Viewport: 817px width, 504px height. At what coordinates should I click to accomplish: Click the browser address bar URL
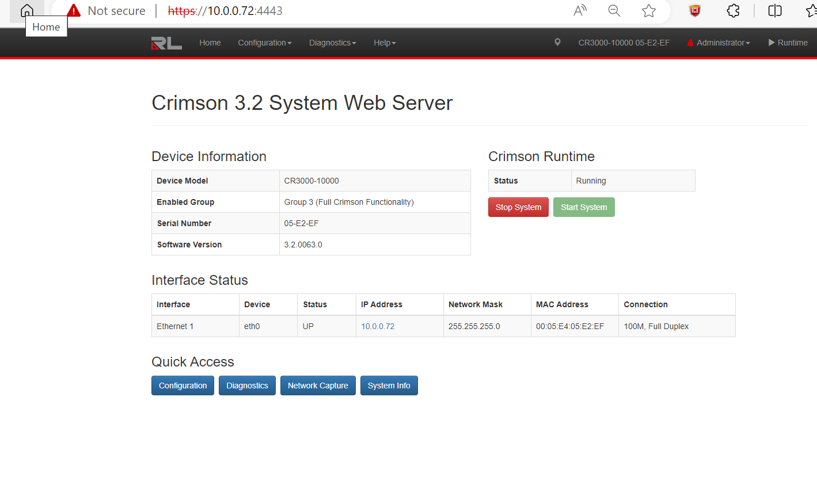point(225,11)
